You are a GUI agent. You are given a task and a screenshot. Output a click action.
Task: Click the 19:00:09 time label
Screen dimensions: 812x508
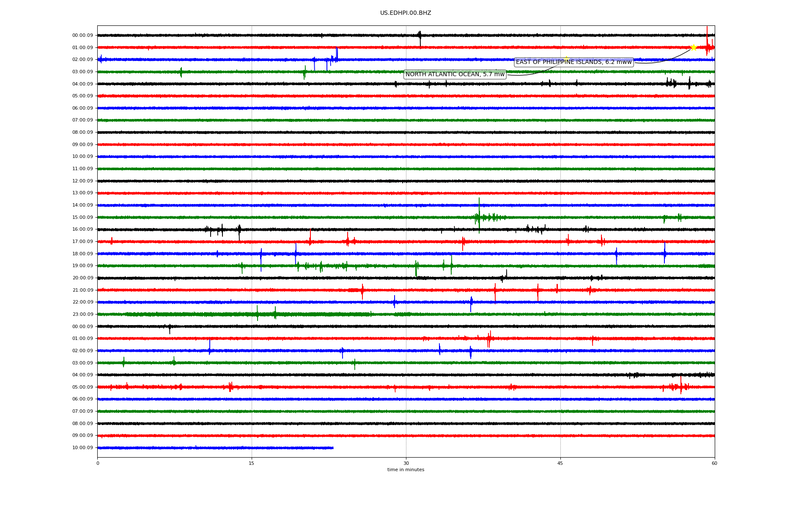point(82,266)
